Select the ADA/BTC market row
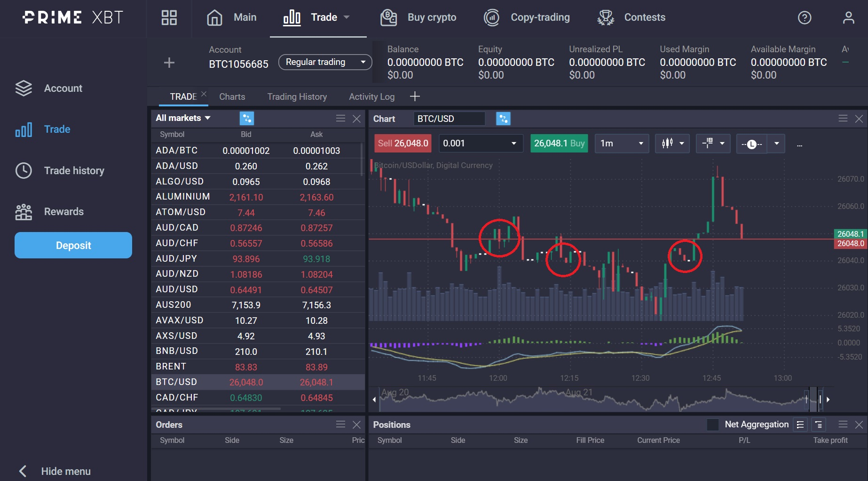 coord(258,151)
